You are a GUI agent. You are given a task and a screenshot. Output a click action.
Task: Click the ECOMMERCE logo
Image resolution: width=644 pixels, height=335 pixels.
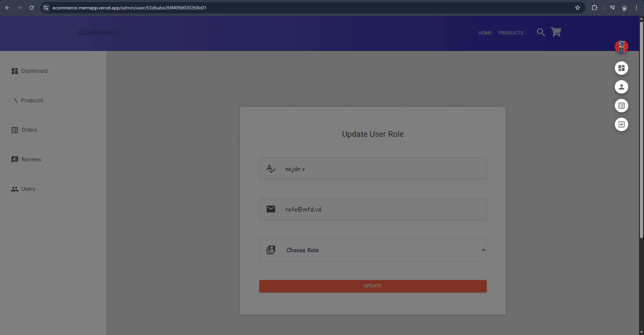tap(99, 32)
